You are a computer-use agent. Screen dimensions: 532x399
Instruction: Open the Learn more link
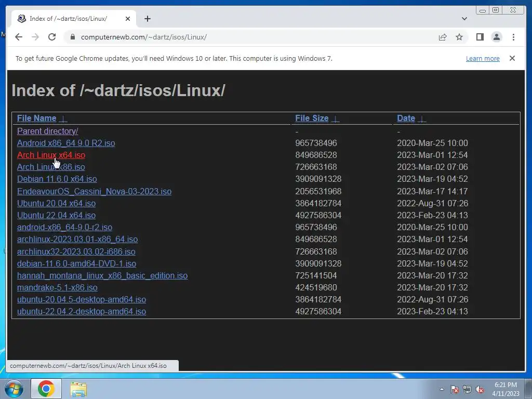pyautogui.click(x=483, y=58)
